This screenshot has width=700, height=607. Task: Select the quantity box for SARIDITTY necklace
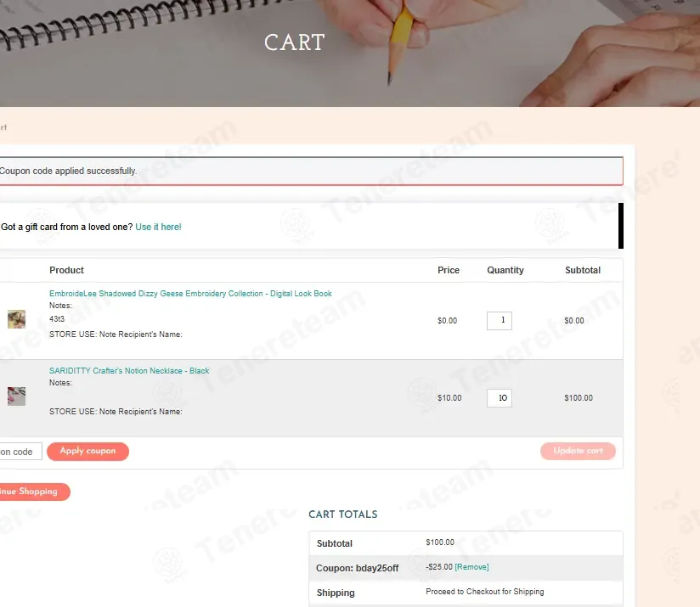click(x=499, y=398)
